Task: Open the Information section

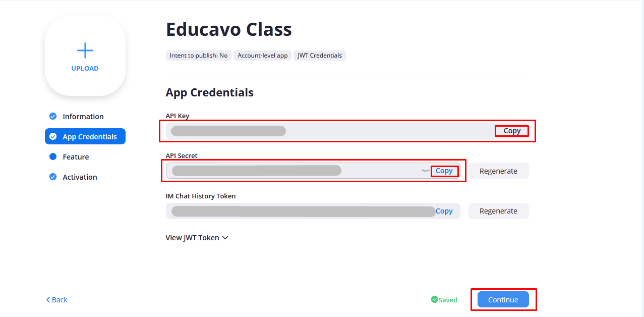Action: click(83, 117)
